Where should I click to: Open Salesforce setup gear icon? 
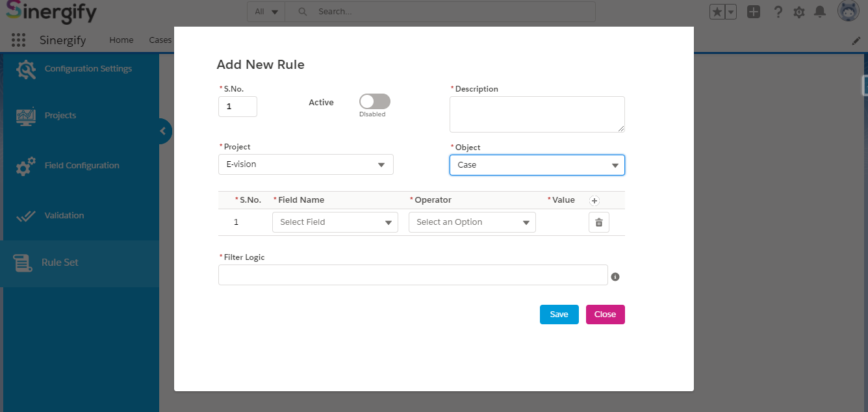(798, 11)
